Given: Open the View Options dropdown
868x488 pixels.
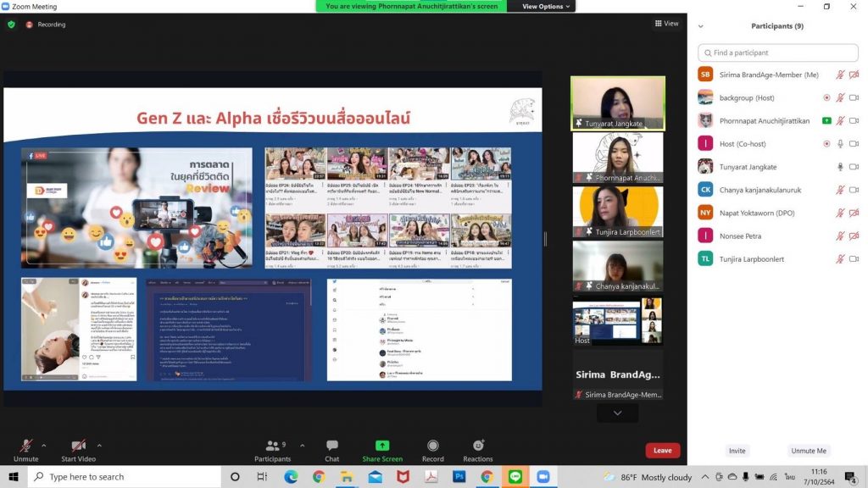Looking at the screenshot, I should [x=547, y=7].
